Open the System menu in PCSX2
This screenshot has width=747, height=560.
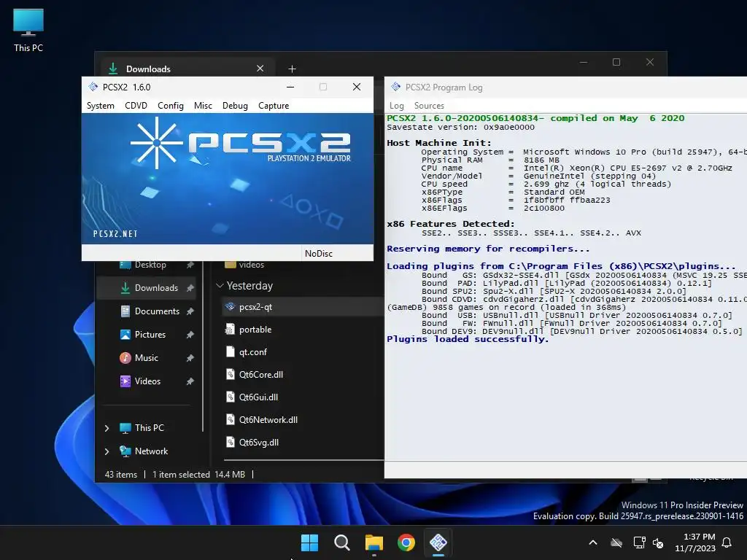coord(101,106)
